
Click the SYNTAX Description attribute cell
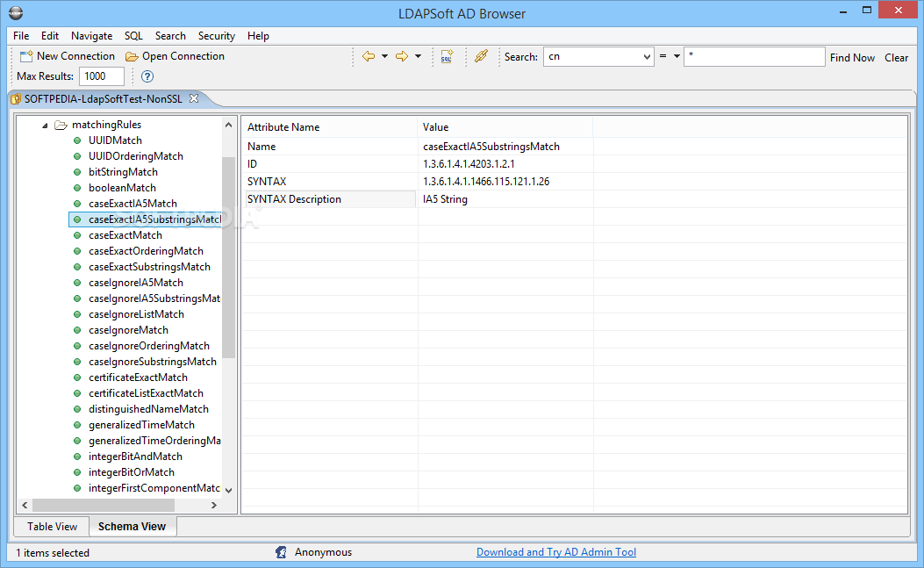point(330,199)
